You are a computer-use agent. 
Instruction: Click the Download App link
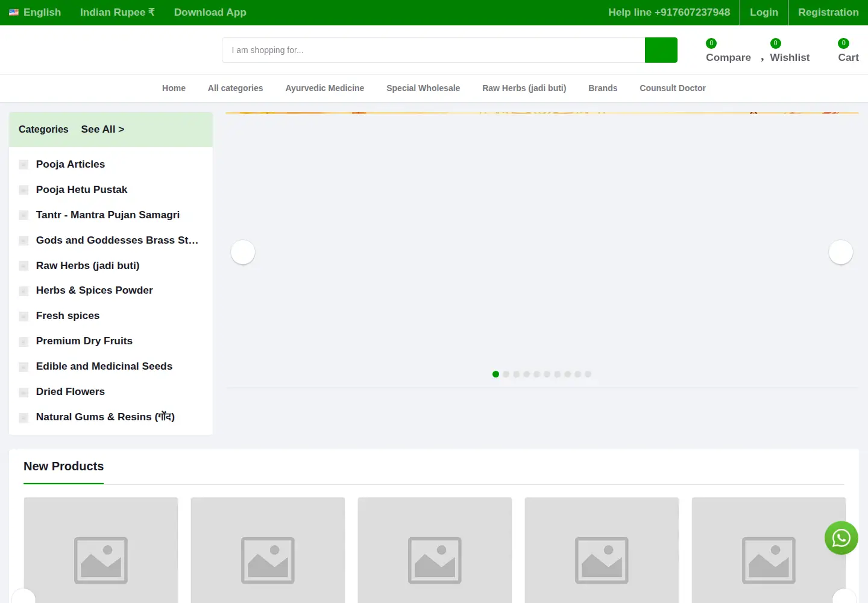pyautogui.click(x=210, y=12)
